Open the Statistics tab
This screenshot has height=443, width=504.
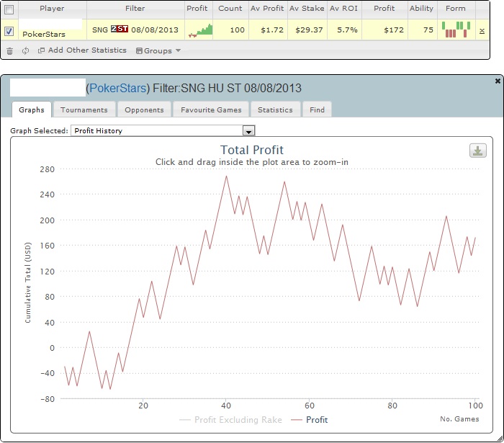[276, 109]
